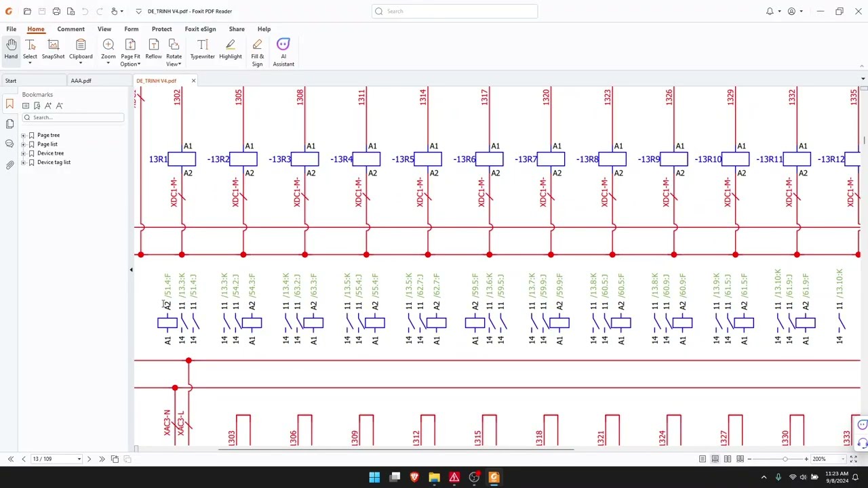Switch to the Protect tab
868x488 pixels.
pos(161,29)
